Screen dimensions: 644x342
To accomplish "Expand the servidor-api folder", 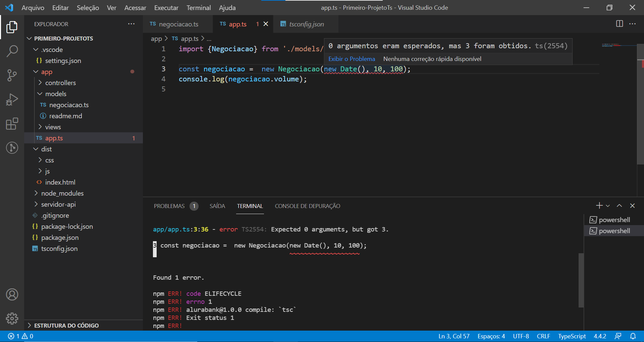I will [84, 204].
